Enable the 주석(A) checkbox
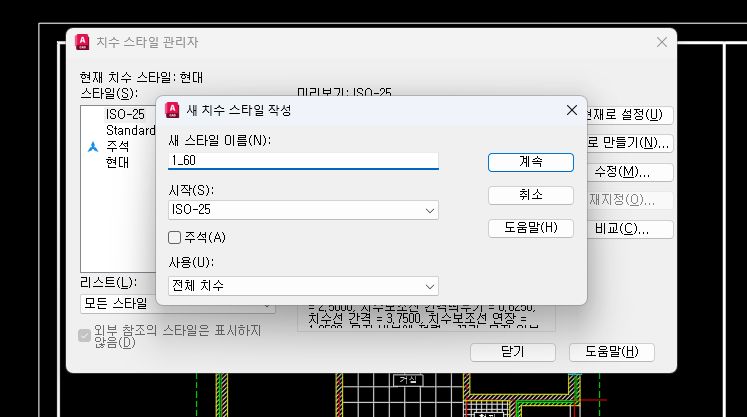The height and width of the screenshot is (417, 747). point(174,237)
